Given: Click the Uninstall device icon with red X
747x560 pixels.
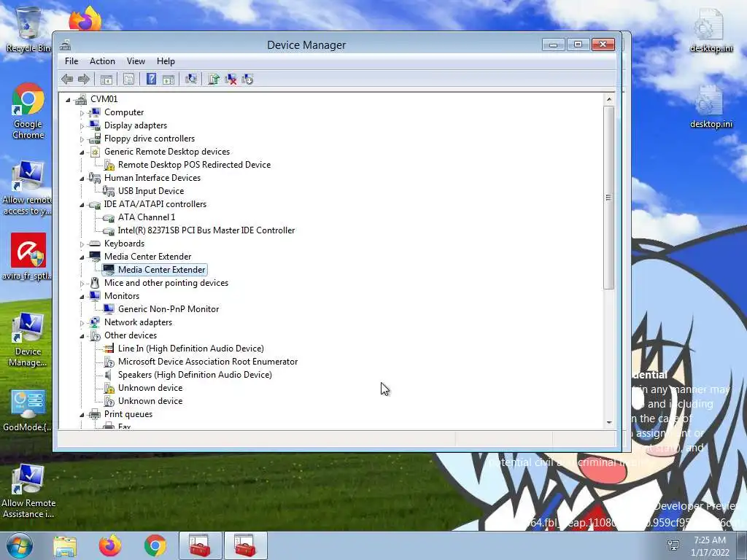Looking at the screenshot, I should (x=231, y=79).
